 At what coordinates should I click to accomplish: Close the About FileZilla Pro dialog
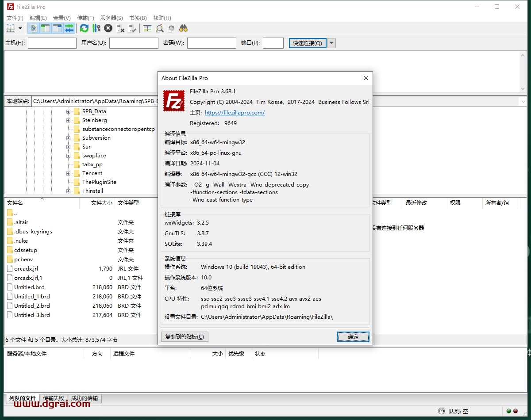tap(366, 78)
